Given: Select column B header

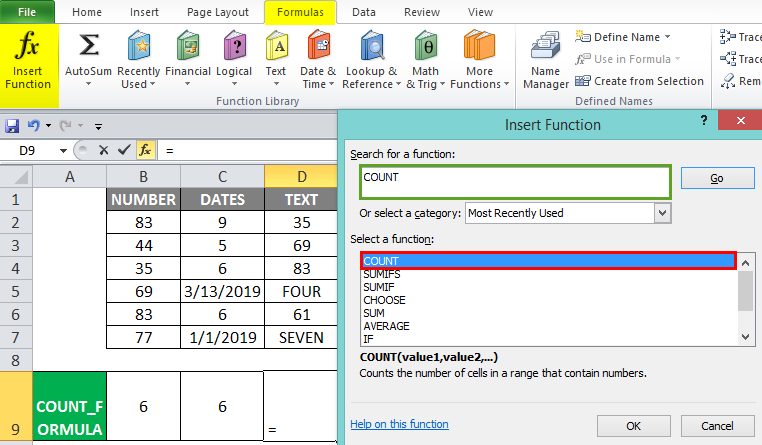Looking at the screenshot, I should (143, 176).
